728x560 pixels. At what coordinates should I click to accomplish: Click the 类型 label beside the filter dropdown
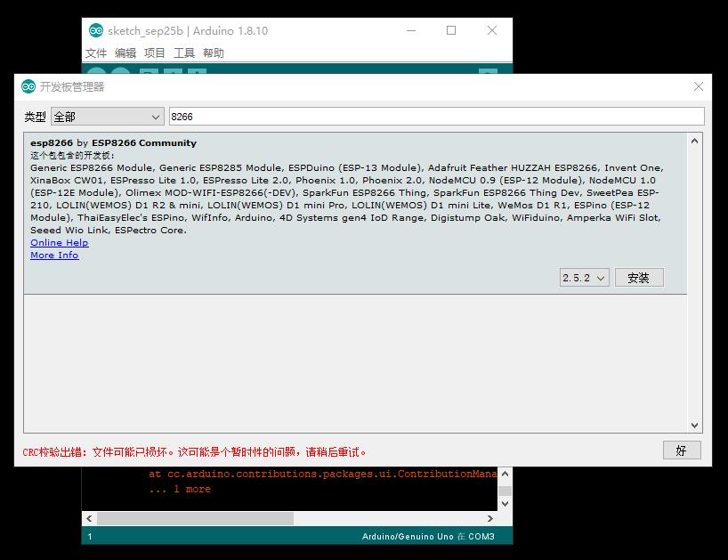pyautogui.click(x=35, y=117)
